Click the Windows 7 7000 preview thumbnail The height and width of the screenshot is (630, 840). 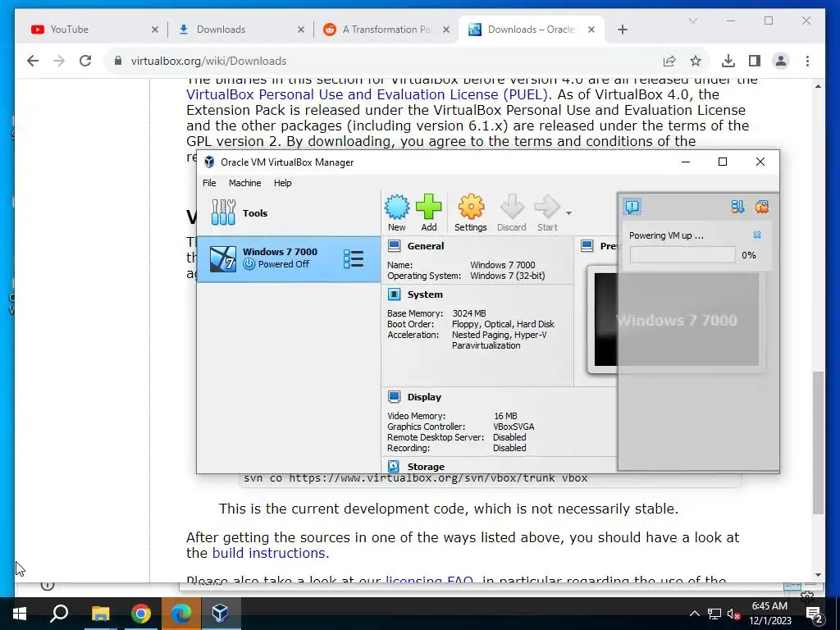click(676, 319)
